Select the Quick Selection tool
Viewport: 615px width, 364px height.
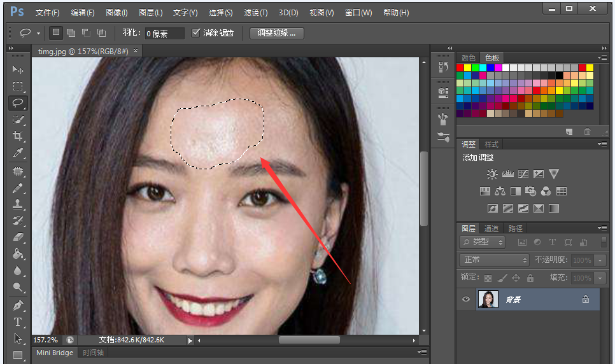[18, 120]
